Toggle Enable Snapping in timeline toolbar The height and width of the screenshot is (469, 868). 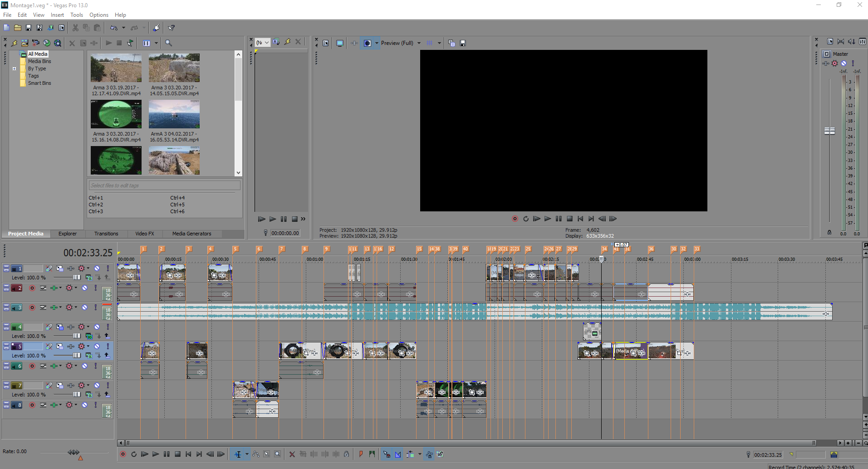387,454
